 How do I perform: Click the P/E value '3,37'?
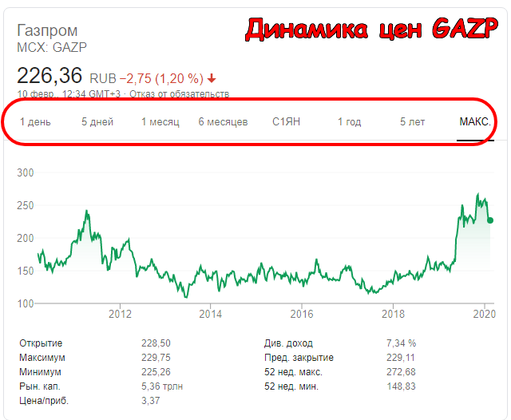click(x=151, y=401)
